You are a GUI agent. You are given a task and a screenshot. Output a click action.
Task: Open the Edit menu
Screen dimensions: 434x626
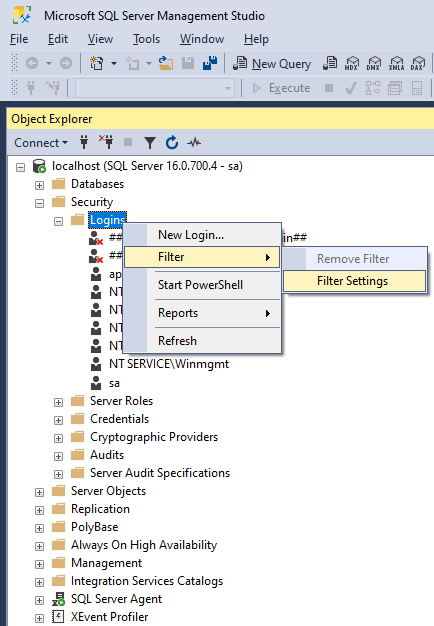click(x=58, y=39)
